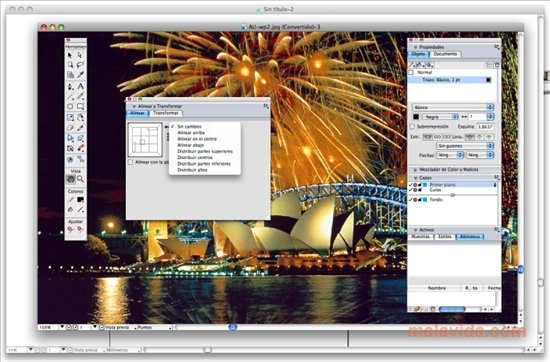Toggle the lock icon of Fondo layer
550x362 pixels.
(420, 200)
